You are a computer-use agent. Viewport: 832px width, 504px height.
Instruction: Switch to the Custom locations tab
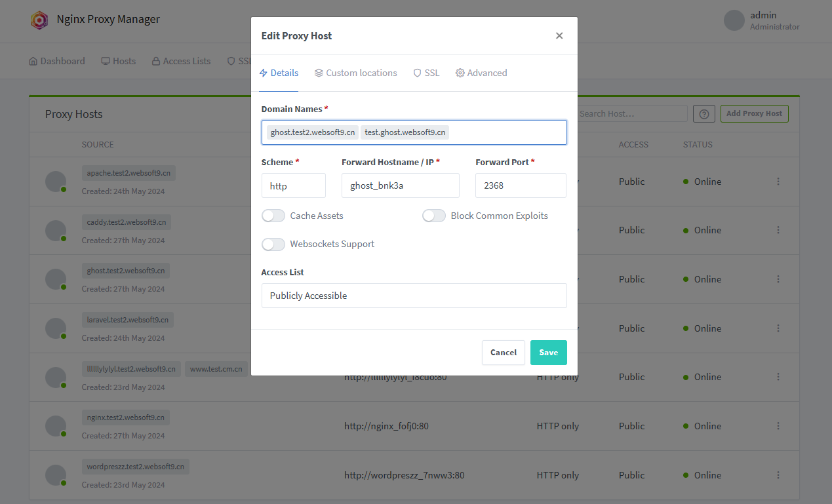pyautogui.click(x=355, y=73)
